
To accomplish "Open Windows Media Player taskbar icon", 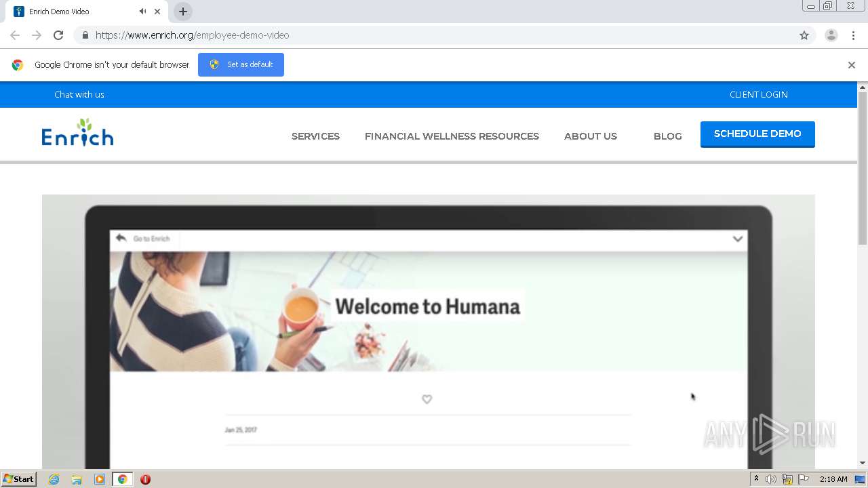I will 100,479.
